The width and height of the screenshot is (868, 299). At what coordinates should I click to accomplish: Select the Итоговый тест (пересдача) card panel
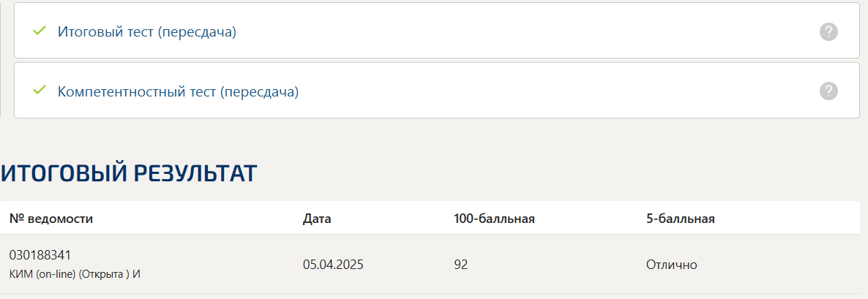[437, 31]
